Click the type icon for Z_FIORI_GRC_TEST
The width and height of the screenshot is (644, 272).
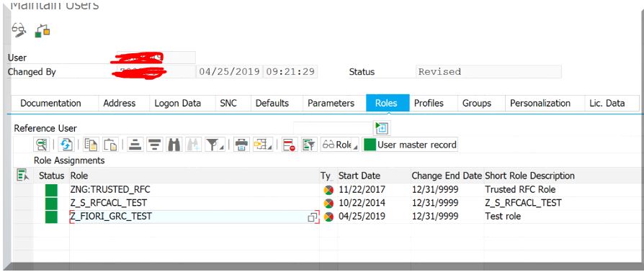tap(328, 217)
